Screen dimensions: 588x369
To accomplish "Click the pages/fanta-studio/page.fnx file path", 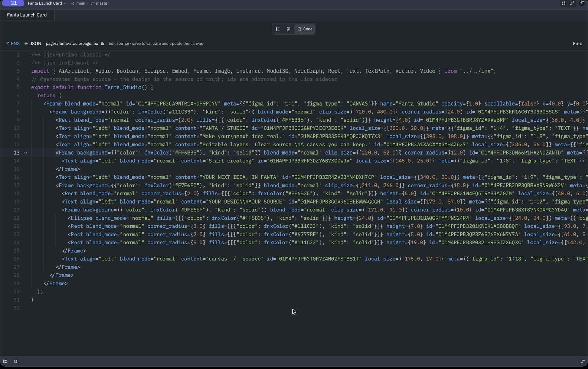I will pos(72,44).
